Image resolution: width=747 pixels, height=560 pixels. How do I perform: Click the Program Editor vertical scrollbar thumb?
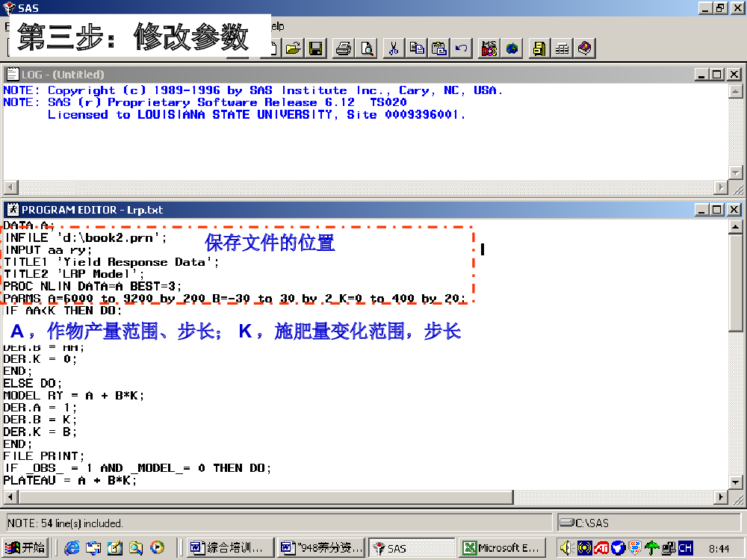coord(736,282)
